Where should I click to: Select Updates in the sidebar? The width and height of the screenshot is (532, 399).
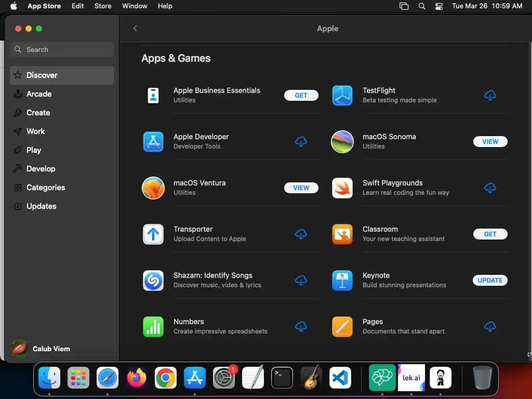point(62,206)
